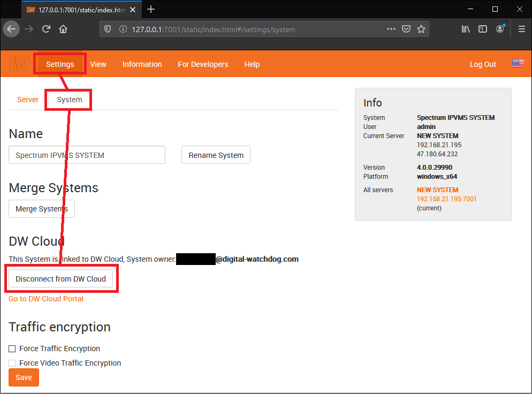Toggle Force Video Traffic Encryption checkbox

12,363
